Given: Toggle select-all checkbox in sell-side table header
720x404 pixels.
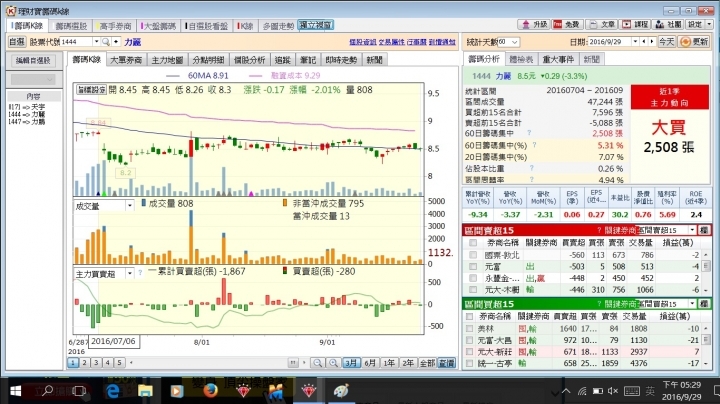Looking at the screenshot, I should (x=473, y=242).
